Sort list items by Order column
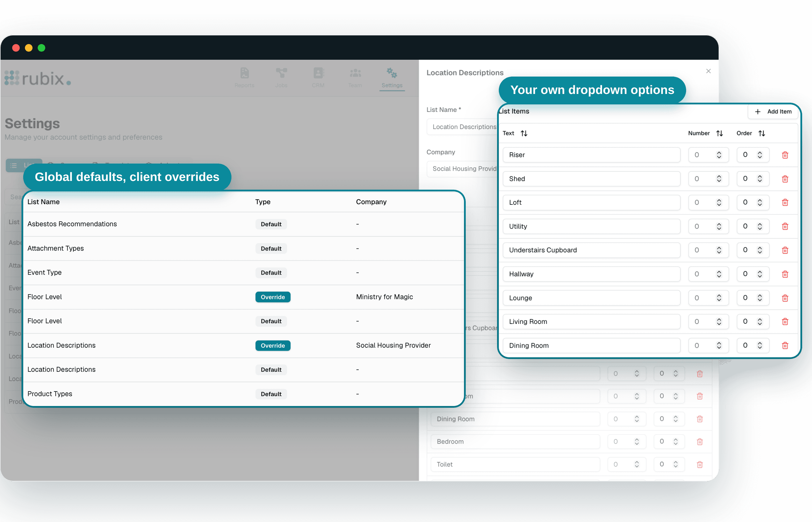Viewport: 812px width, 522px height. click(762, 133)
